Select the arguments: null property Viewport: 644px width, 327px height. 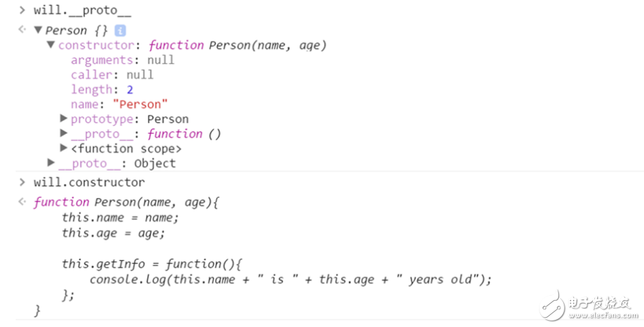[122, 60]
